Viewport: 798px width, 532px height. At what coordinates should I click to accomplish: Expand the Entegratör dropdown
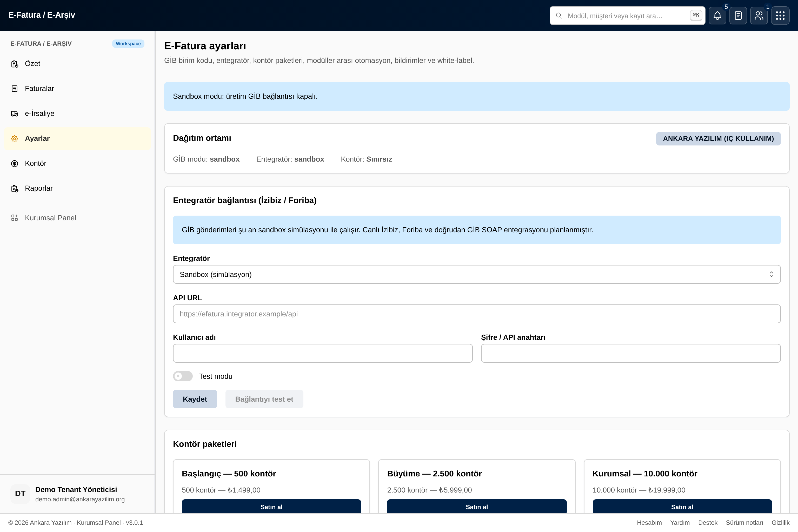tap(477, 274)
